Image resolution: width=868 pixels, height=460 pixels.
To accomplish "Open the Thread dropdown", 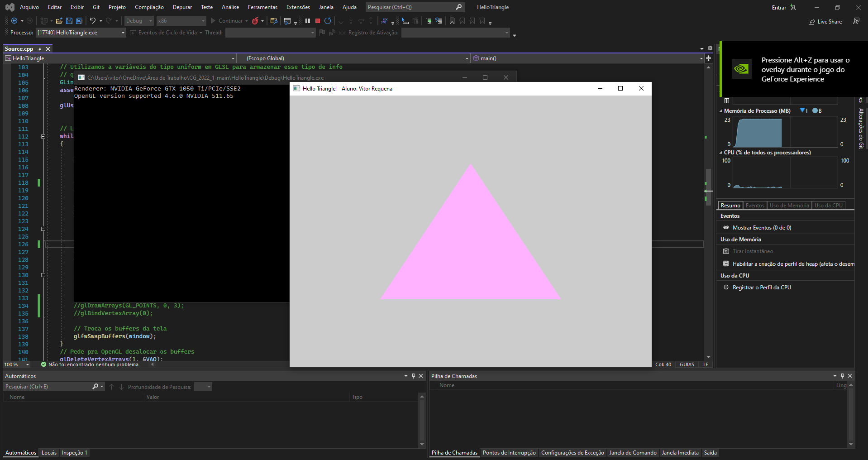I will [x=270, y=33].
